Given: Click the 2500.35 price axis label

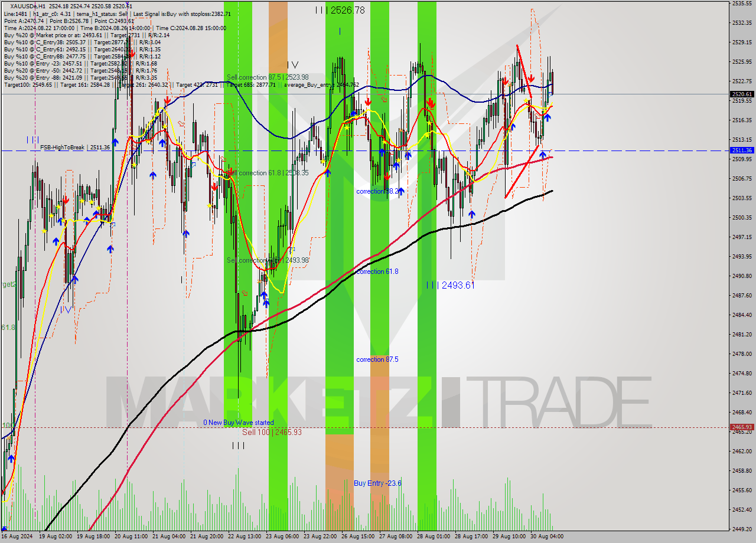Looking at the screenshot, I should click(x=742, y=217).
